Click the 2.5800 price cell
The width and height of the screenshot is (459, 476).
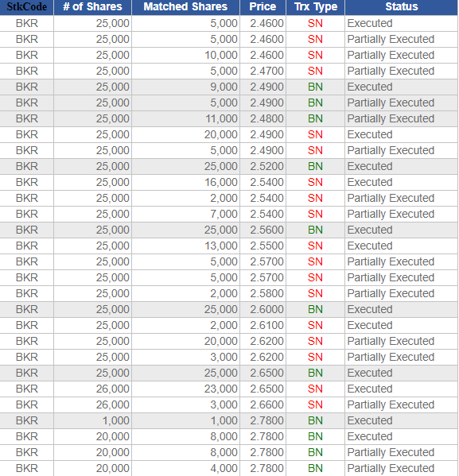click(x=263, y=293)
